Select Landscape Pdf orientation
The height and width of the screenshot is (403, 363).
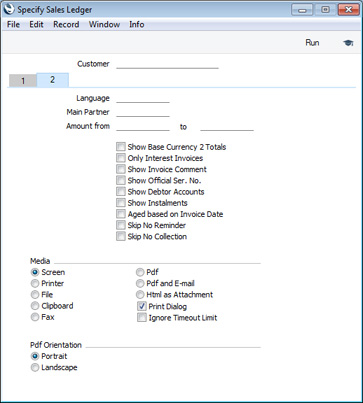[35, 367]
